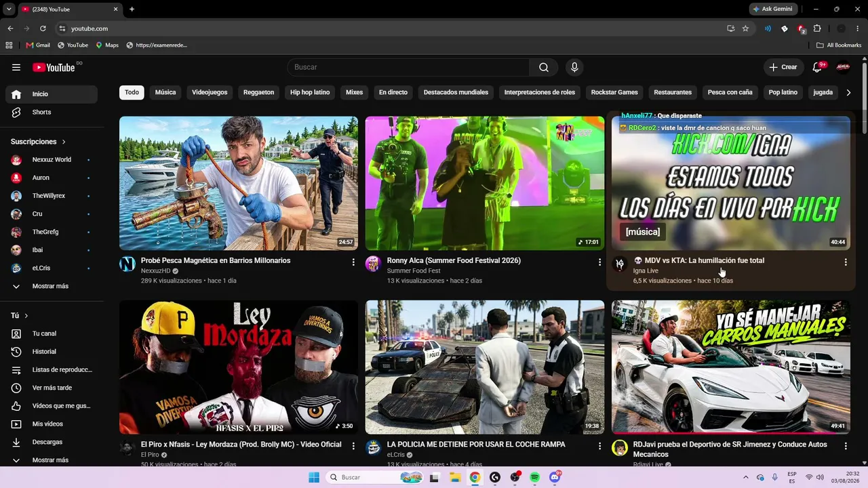The image size is (868, 488).
Task: Show more category chips with the arrow
Action: tap(848, 92)
